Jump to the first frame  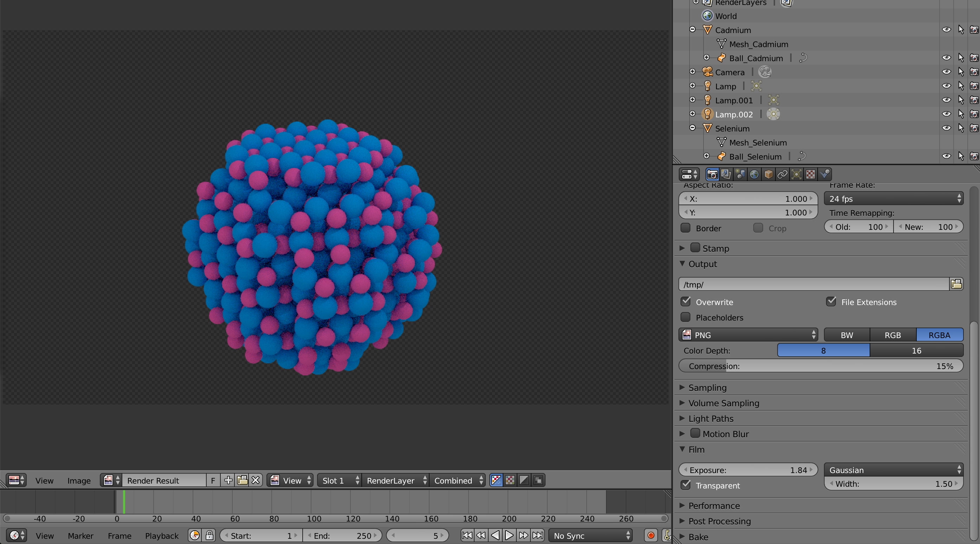[467, 535]
